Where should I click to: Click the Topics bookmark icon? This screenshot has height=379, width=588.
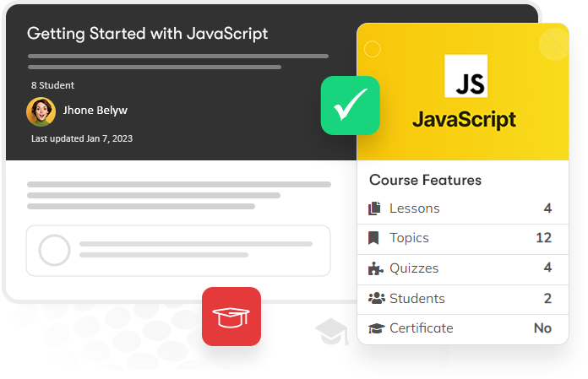point(373,238)
